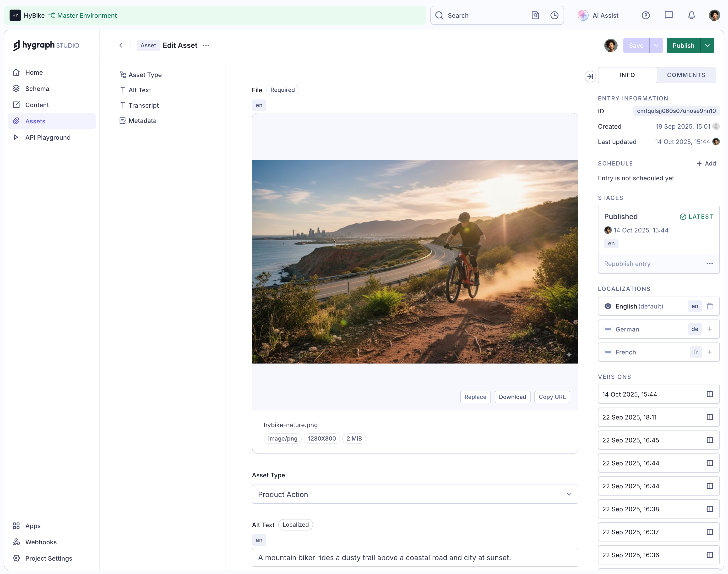Image resolution: width=728 pixels, height=574 pixels.
Task: Add French localization plus icon
Action: coord(710,352)
